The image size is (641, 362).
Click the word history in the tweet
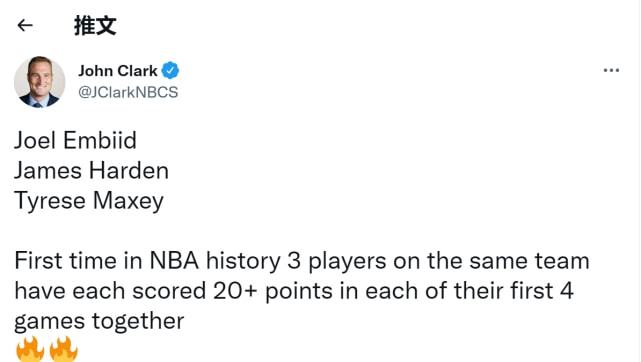243,261
